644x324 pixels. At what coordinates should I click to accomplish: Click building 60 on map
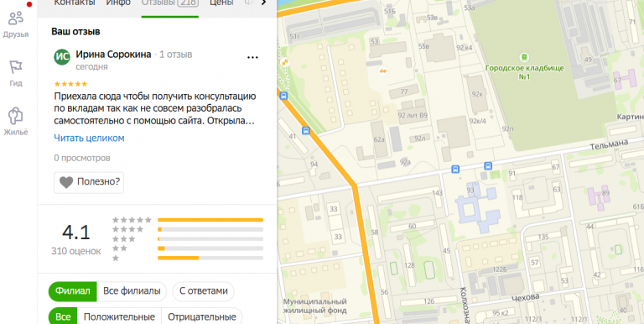pos(412,226)
